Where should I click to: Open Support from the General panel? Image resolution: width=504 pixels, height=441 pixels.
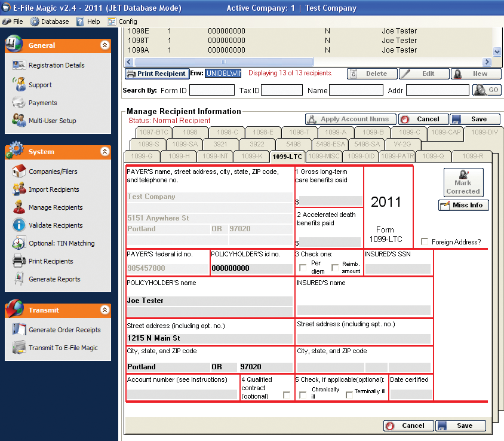pos(19,85)
